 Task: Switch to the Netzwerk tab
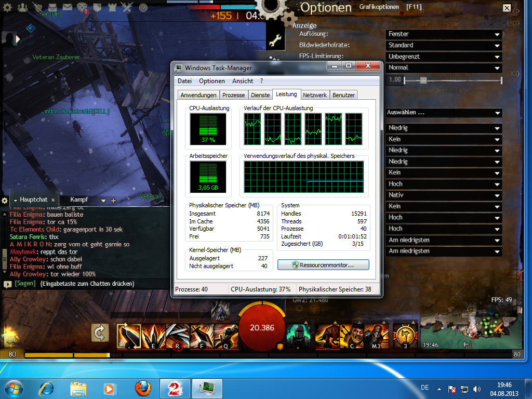pos(314,95)
